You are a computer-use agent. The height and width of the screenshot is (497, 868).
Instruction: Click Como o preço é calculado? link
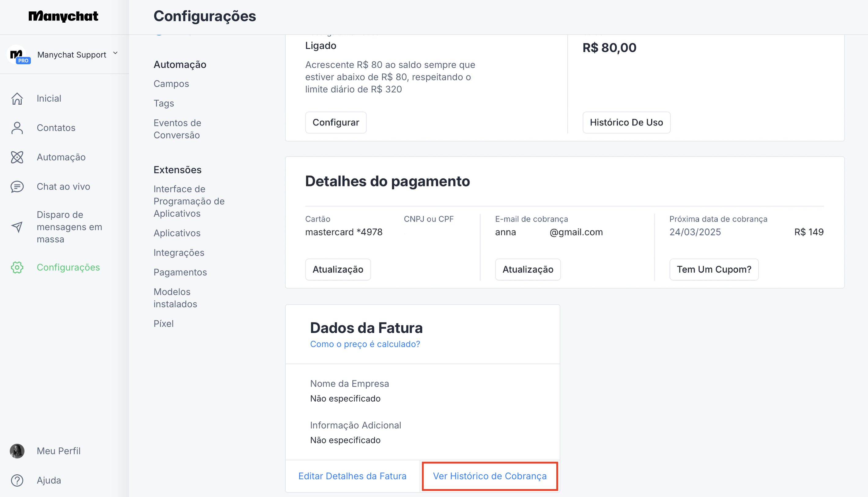(365, 344)
